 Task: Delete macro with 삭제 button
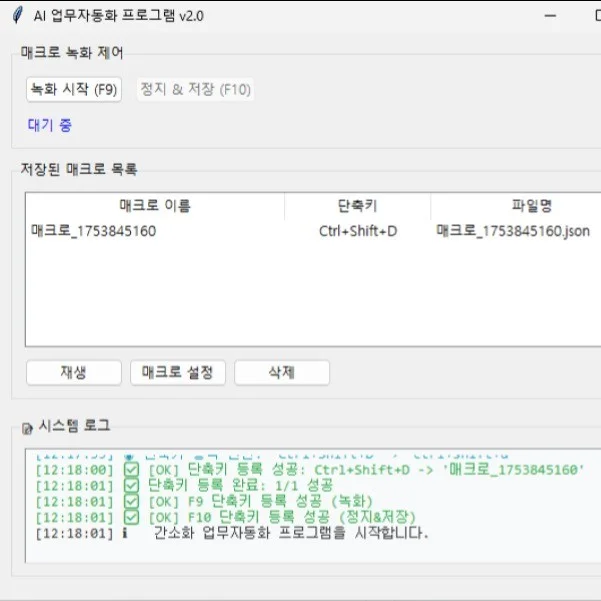point(282,372)
